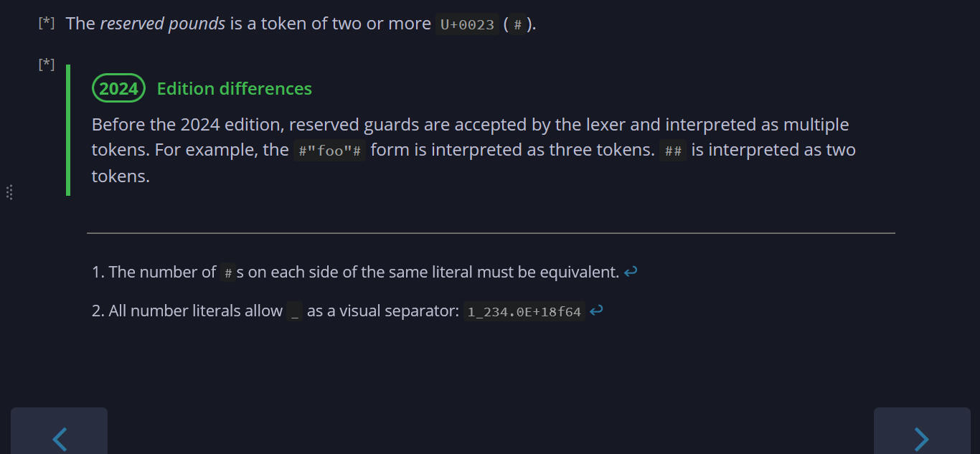Click the U+0023 code span
The height and width of the screenshot is (454, 980).
point(467,24)
